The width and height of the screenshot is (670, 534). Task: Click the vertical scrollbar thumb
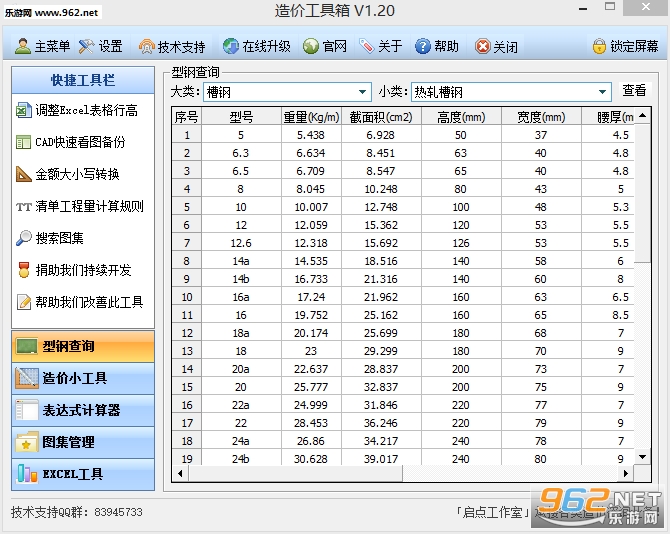(642, 193)
